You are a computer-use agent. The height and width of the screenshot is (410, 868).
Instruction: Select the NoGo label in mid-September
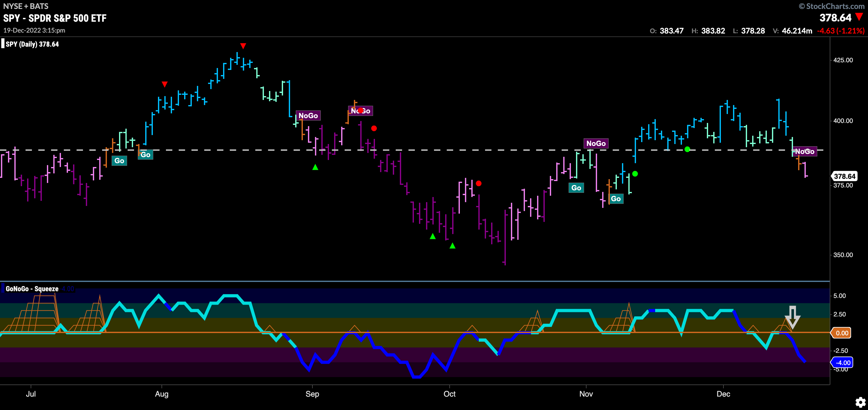click(361, 111)
